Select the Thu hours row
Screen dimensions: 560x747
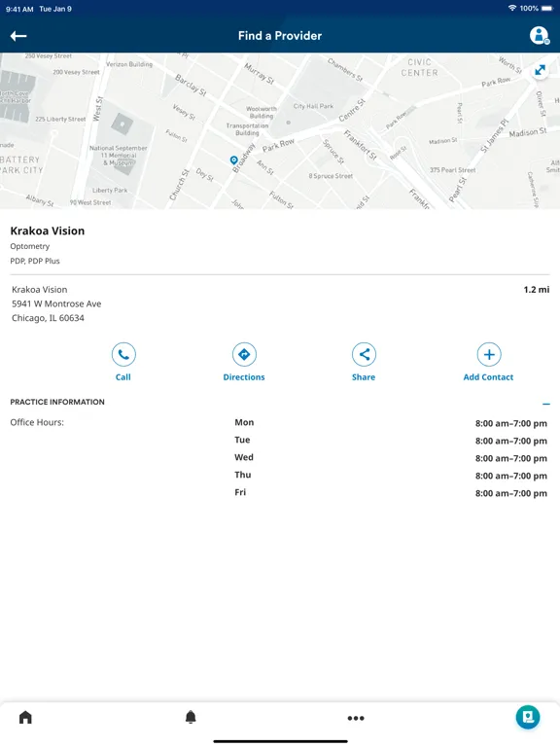coord(391,475)
